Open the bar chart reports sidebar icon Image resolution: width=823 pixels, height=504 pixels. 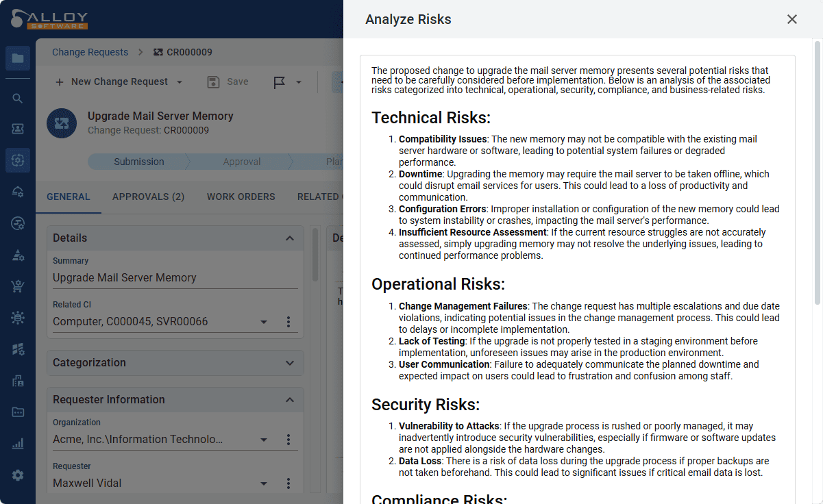point(18,444)
